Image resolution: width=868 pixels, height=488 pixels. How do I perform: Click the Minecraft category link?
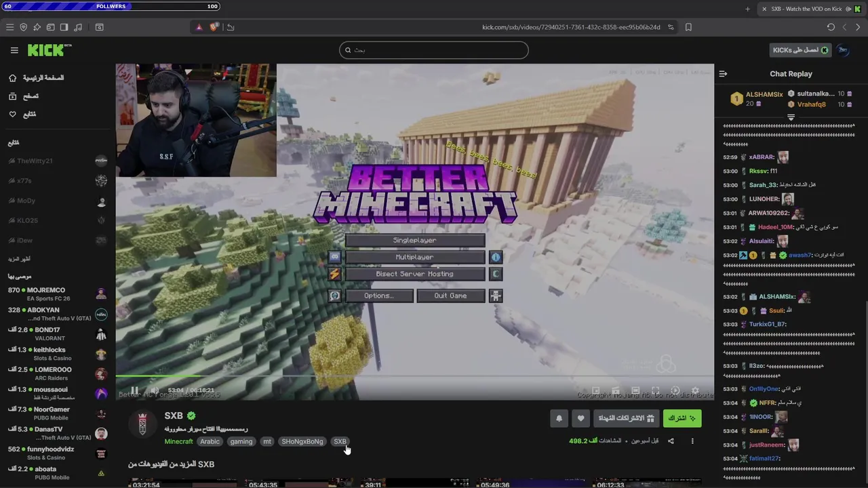pos(178,441)
